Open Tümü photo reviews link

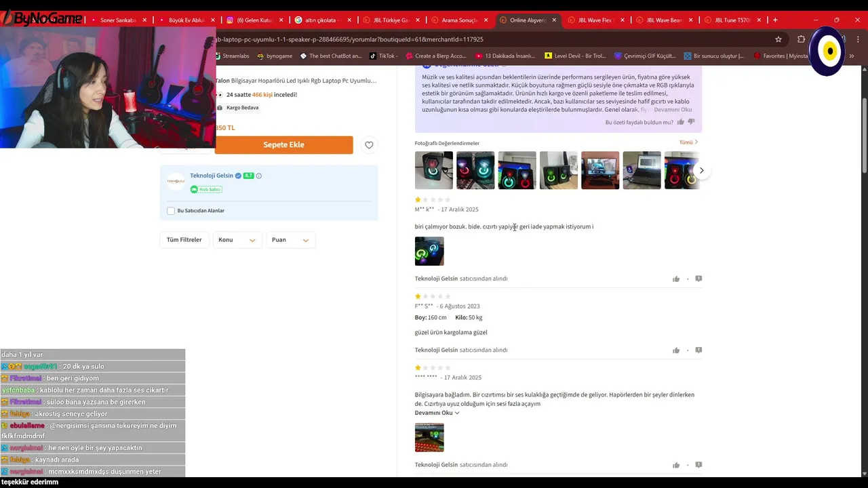pyautogui.click(x=688, y=142)
